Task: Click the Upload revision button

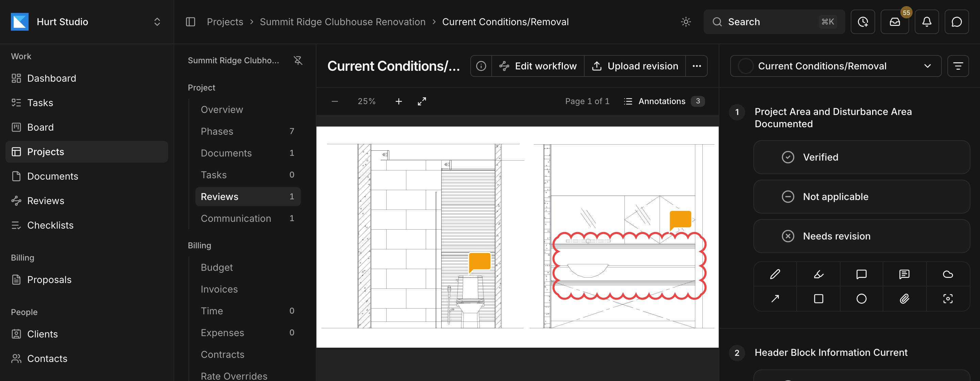Action: pos(635,66)
